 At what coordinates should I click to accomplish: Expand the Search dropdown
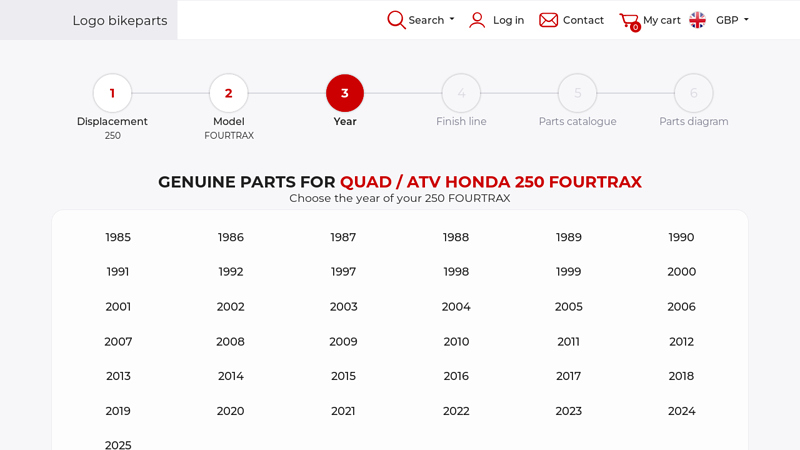(431, 20)
